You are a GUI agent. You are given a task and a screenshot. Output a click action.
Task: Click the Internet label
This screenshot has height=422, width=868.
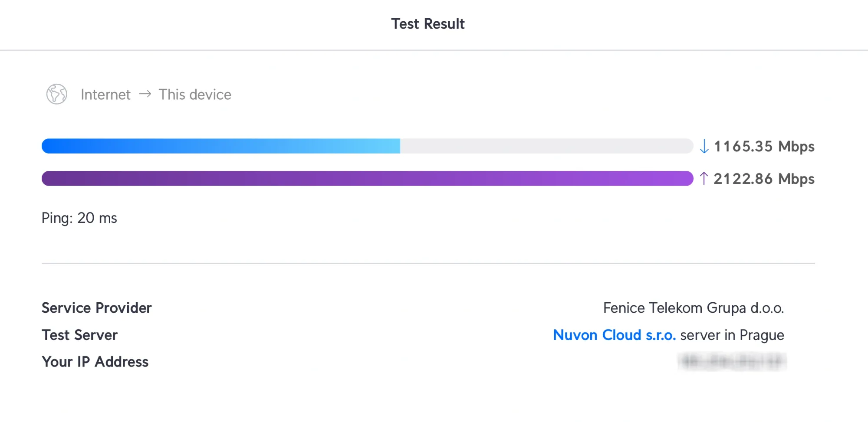(x=105, y=95)
